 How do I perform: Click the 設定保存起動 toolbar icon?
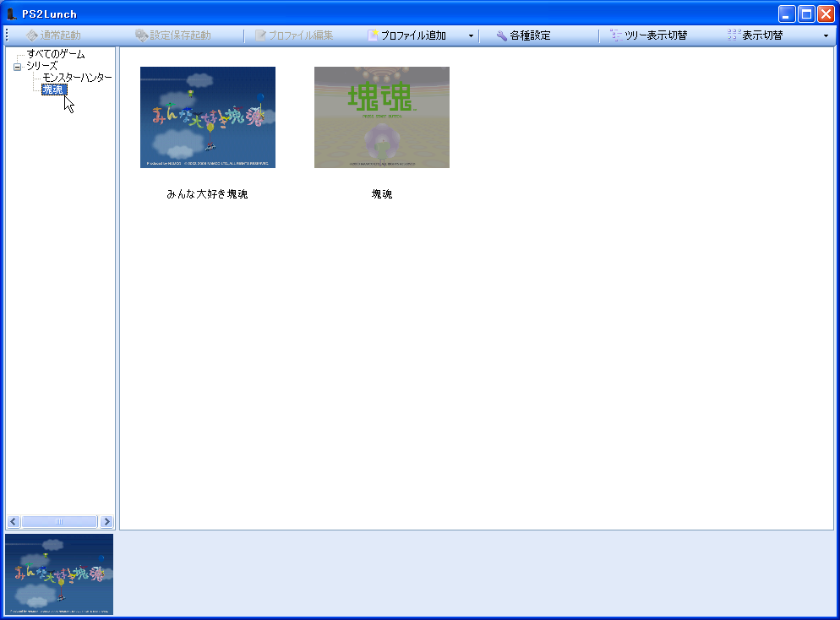tap(141, 35)
